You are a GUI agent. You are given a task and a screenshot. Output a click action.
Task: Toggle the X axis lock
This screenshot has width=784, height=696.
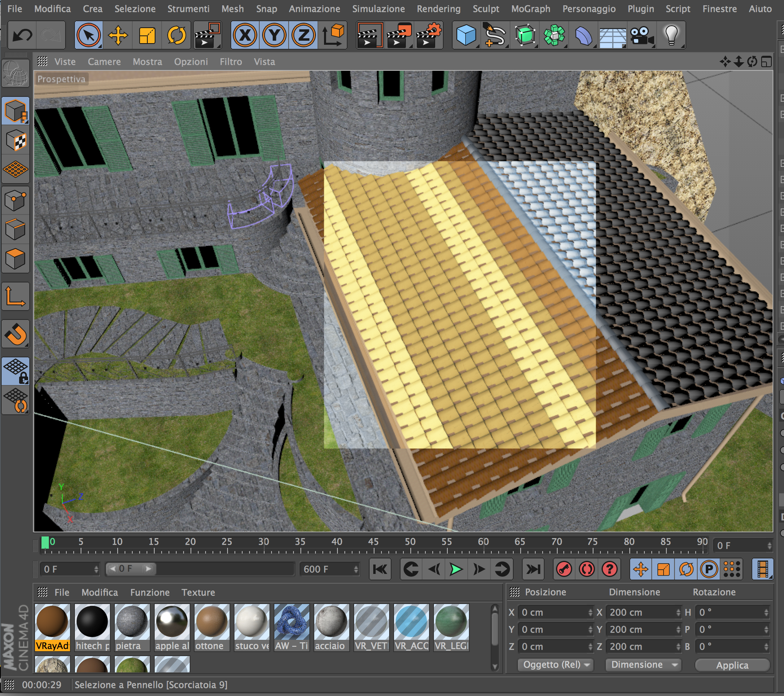pyautogui.click(x=245, y=35)
